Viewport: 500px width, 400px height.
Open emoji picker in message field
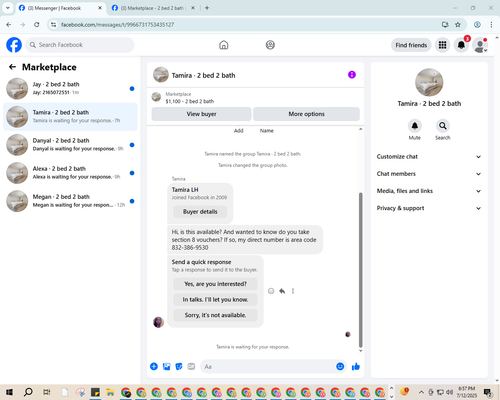click(340, 366)
